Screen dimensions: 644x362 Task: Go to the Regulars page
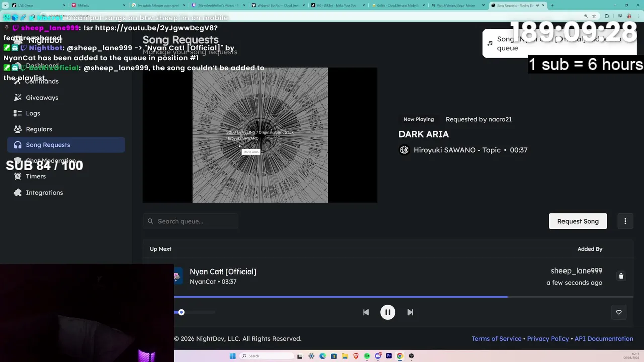[x=66, y=129]
